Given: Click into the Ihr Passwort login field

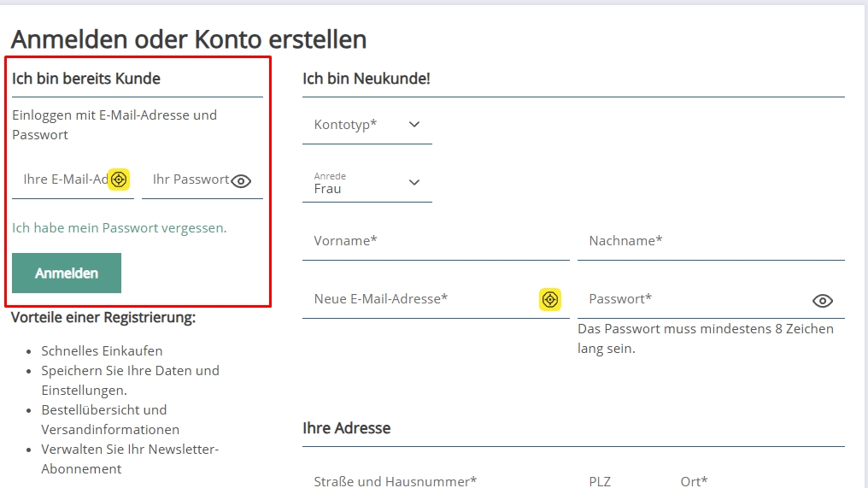Looking at the screenshot, I should coord(188,179).
